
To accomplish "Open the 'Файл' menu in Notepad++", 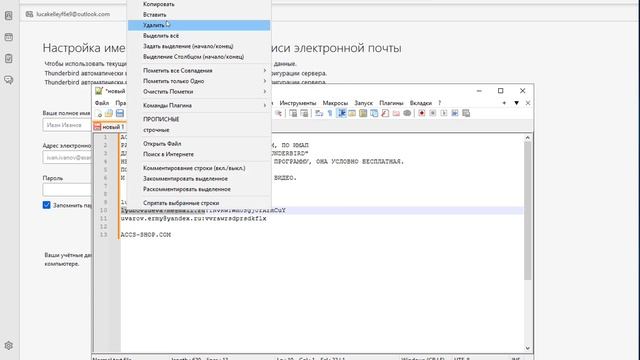I will (102, 103).
